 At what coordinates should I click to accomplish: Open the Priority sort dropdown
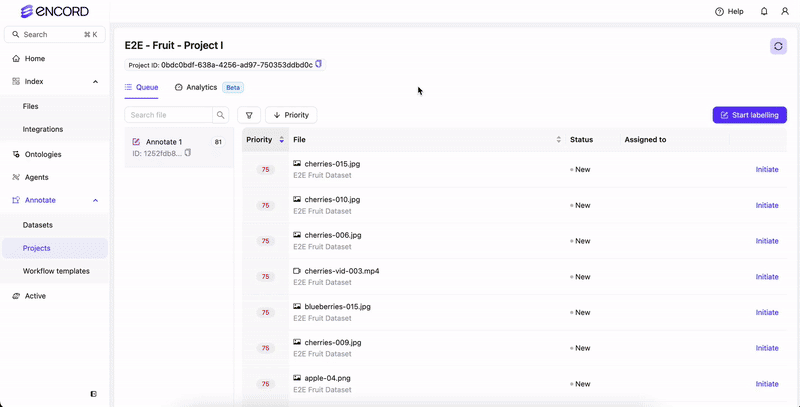(291, 115)
